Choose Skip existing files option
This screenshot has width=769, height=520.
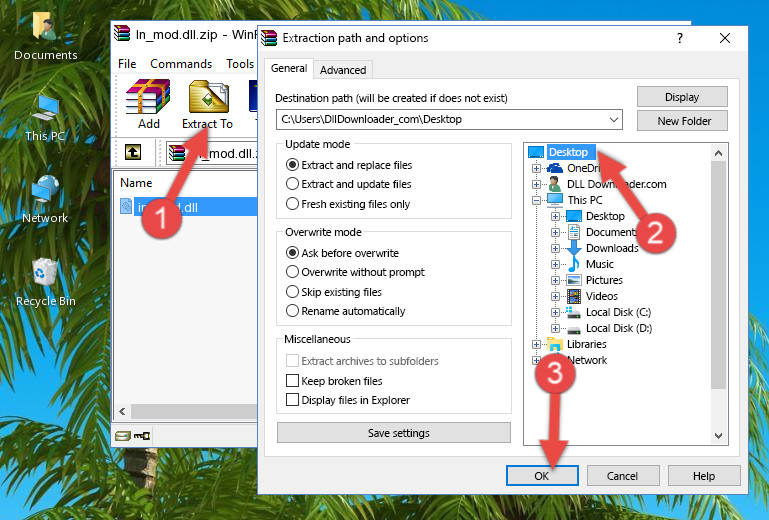click(x=292, y=291)
